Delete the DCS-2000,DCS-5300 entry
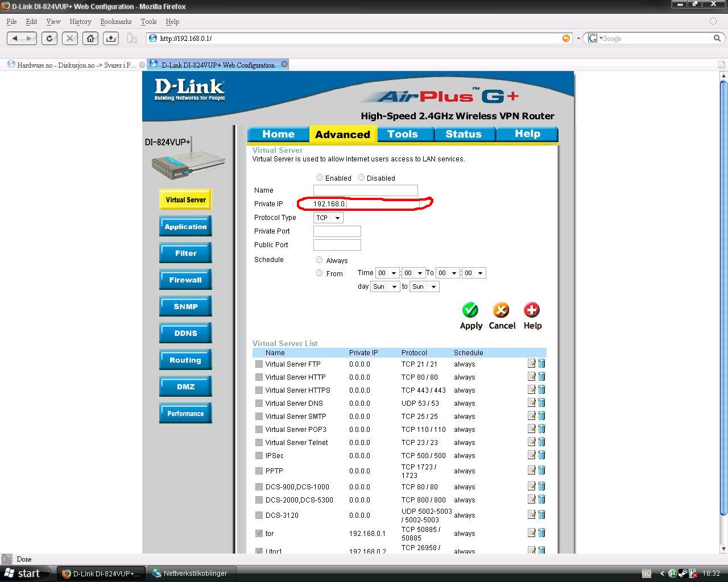This screenshot has height=582, width=728. pos(541,499)
